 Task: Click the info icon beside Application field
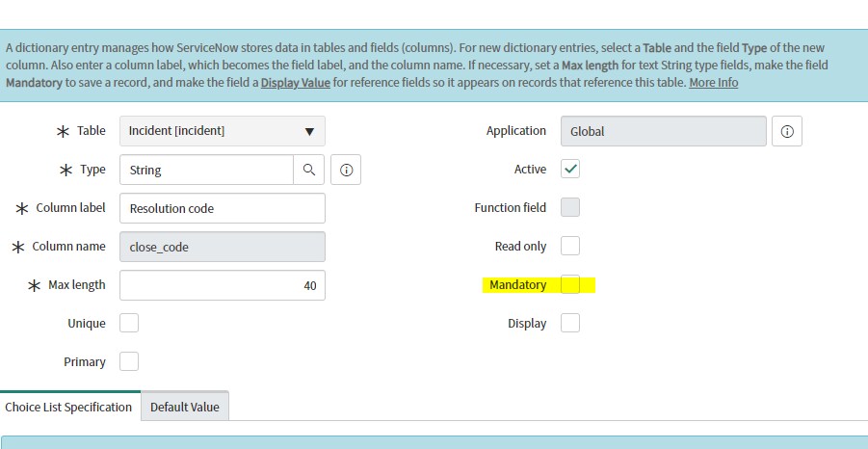(787, 131)
